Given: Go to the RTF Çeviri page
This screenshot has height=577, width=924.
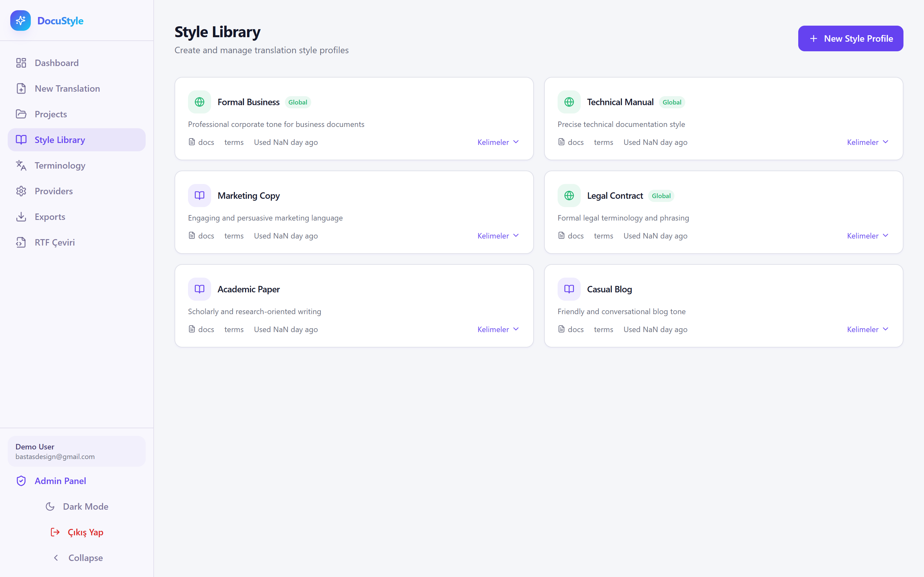Looking at the screenshot, I should coord(55,242).
